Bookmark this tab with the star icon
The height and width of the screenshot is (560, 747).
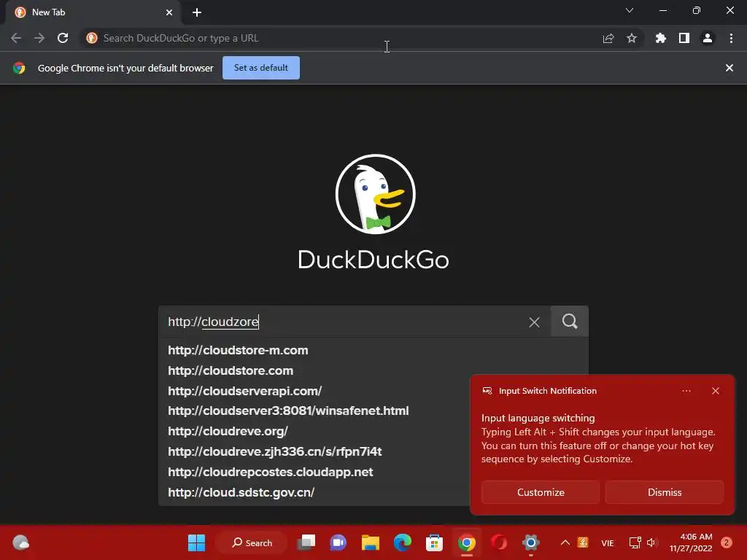632,38
